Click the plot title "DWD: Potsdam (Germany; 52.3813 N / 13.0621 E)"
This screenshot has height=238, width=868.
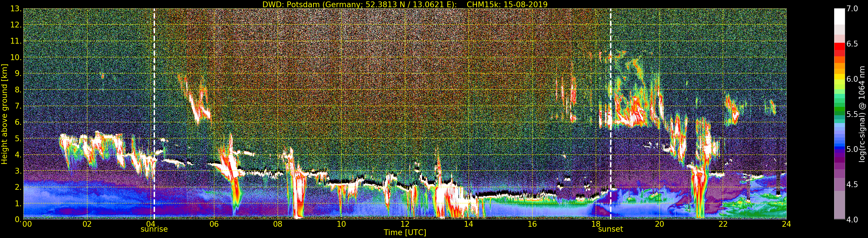359,4
